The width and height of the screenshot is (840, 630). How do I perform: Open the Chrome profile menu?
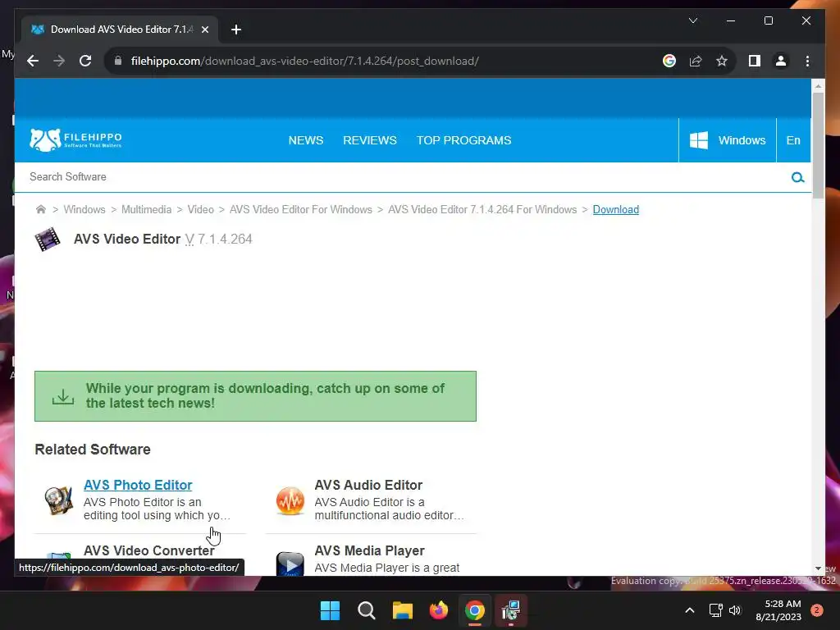[781, 61]
